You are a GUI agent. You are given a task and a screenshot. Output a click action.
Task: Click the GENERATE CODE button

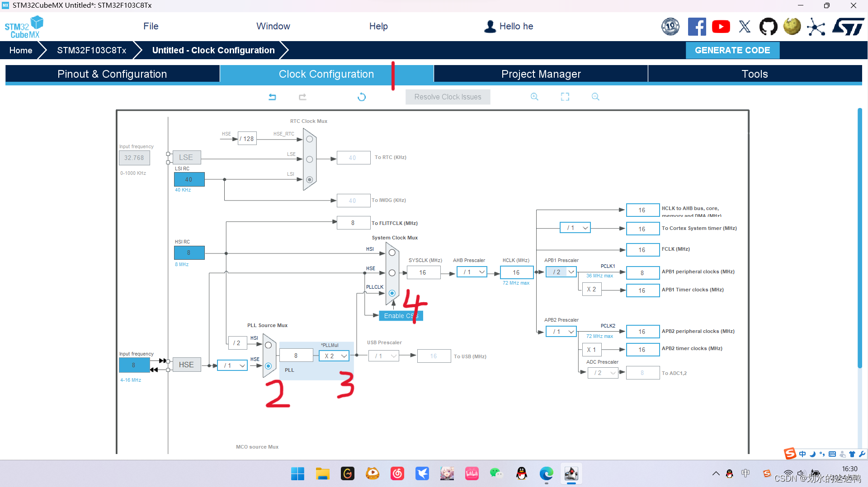coord(732,50)
